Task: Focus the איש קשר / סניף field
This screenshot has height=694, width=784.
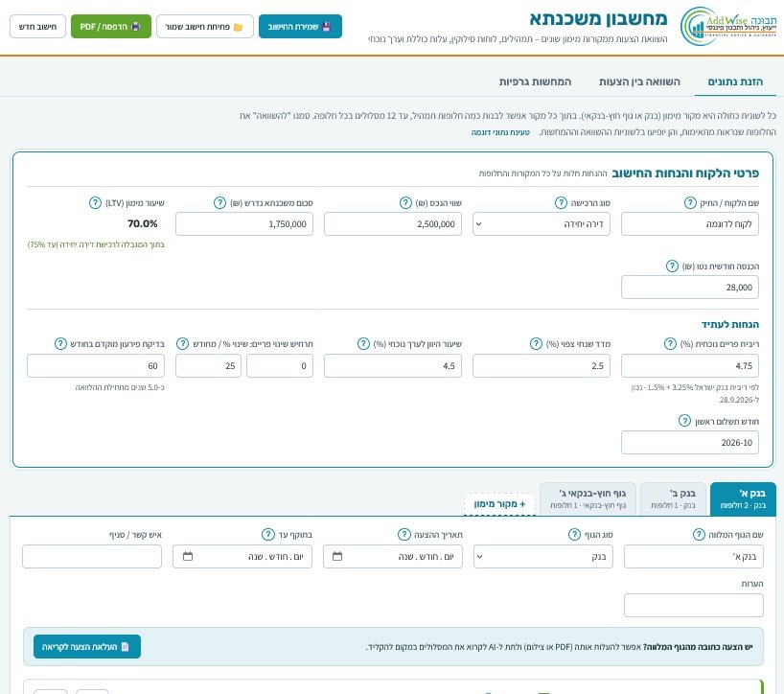Action: (x=92, y=557)
